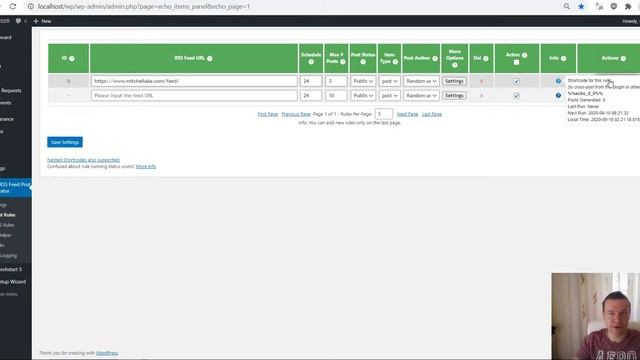Open Item Type dropdown for mitchellake rule
The width and height of the screenshot is (640, 360).
click(x=389, y=81)
